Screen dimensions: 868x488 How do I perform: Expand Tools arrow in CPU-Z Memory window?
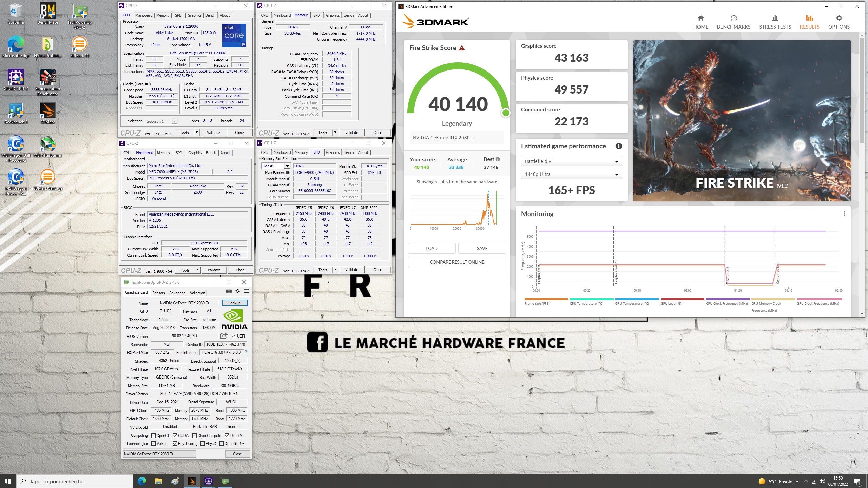coord(335,133)
